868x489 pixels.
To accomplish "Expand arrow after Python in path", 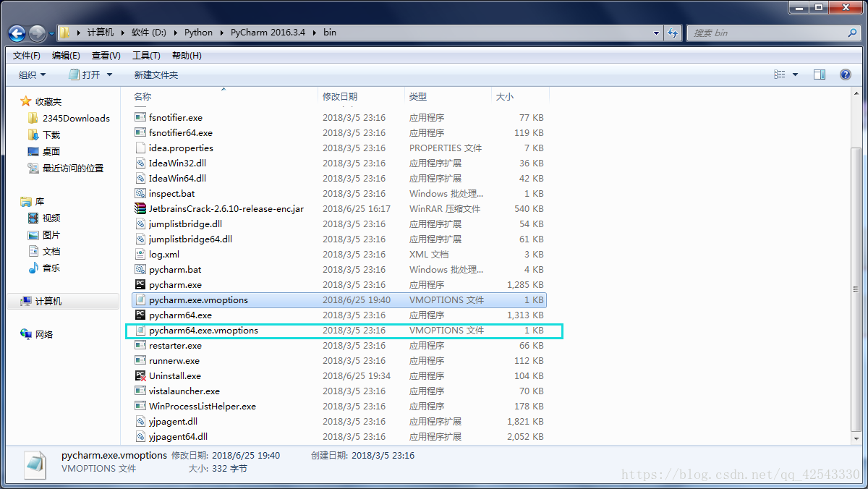I will pos(221,33).
